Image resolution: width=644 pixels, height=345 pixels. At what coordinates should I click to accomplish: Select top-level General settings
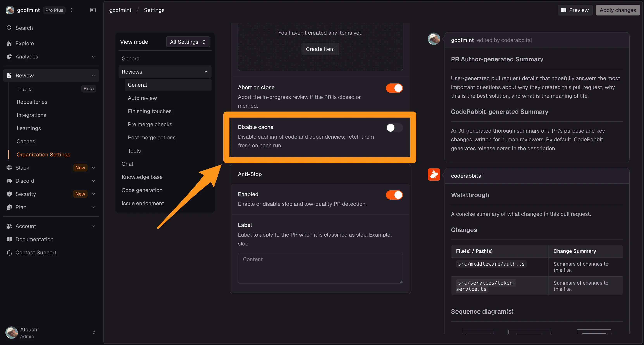point(131,58)
